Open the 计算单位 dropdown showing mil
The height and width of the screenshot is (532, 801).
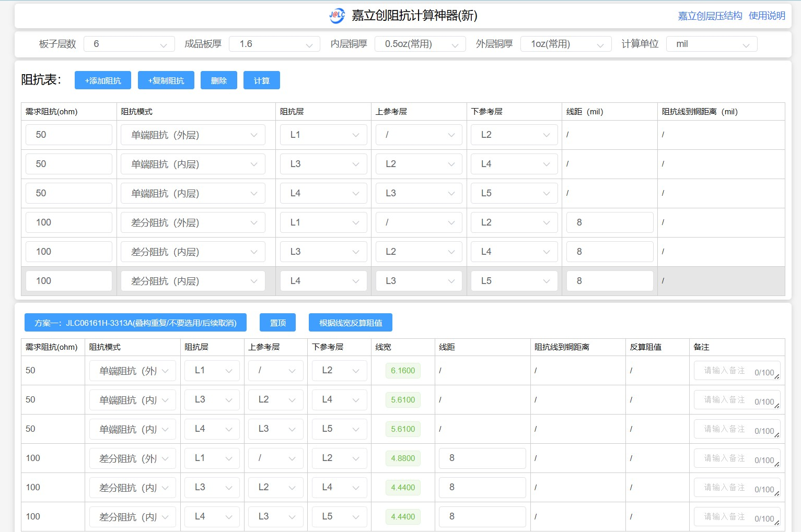[x=712, y=44]
